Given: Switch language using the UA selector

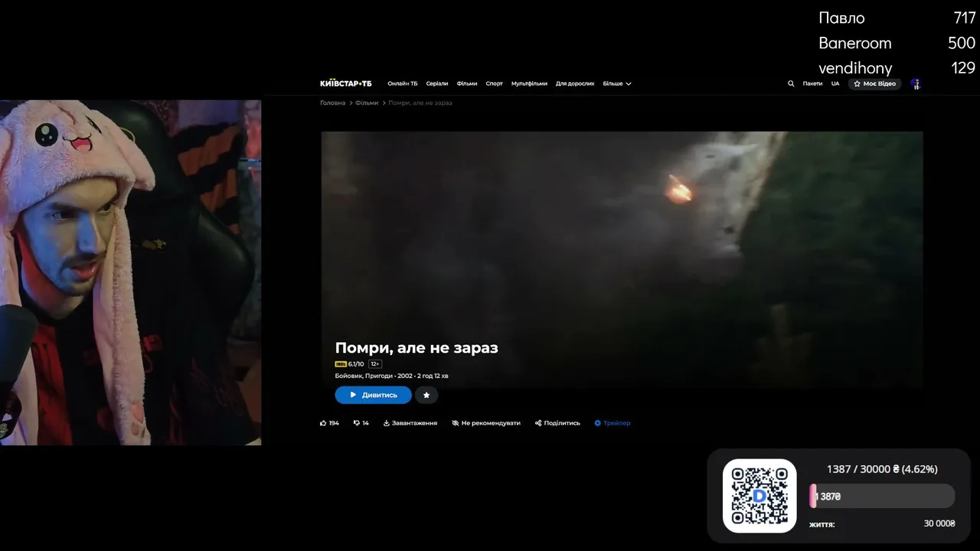Looking at the screenshot, I should click(835, 83).
